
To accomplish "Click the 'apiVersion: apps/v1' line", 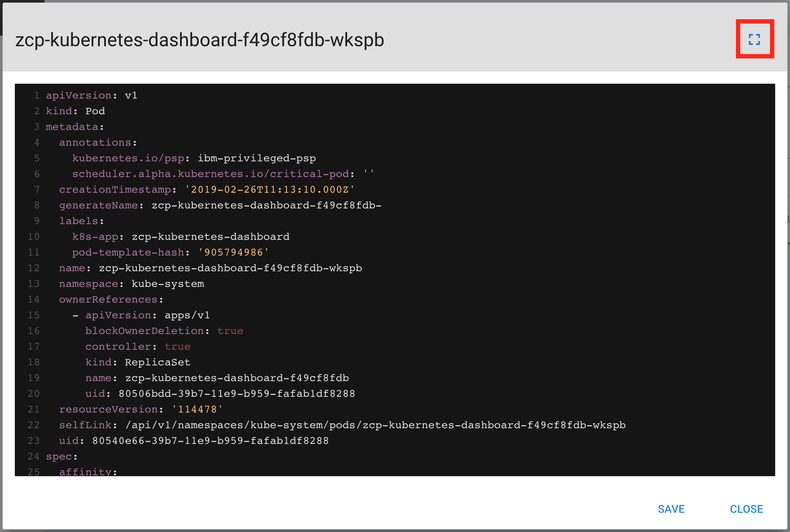I will point(141,315).
